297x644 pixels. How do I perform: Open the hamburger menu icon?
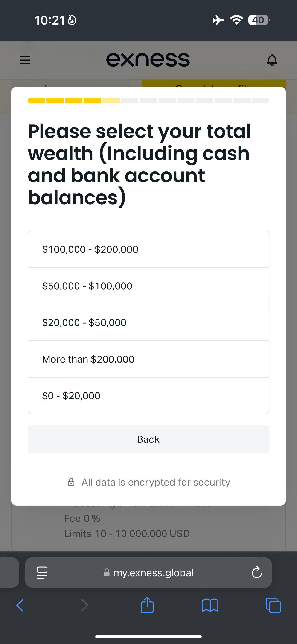point(25,60)
